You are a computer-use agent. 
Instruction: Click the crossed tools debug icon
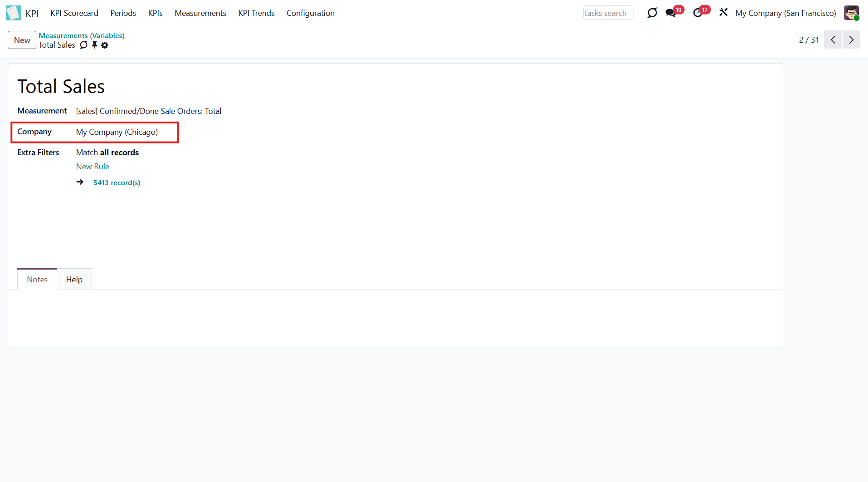tap(723, 13)
